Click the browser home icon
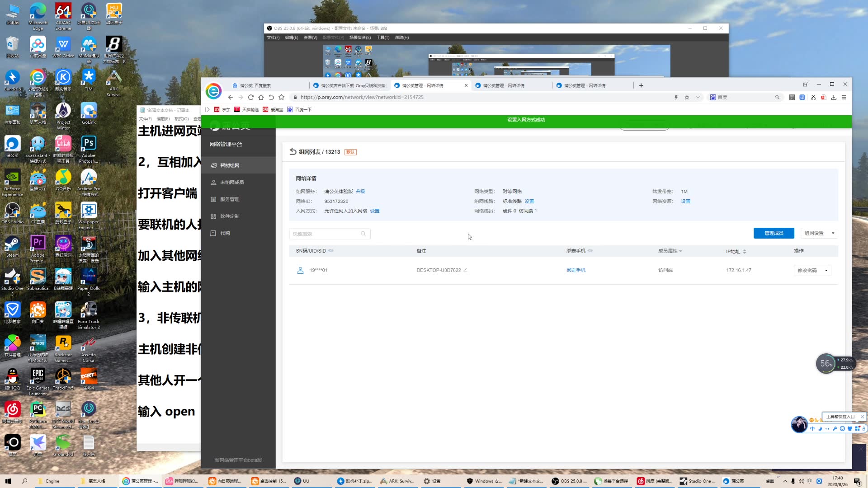The width and height of the screenshot is (868, 488). tap(261, 97)
